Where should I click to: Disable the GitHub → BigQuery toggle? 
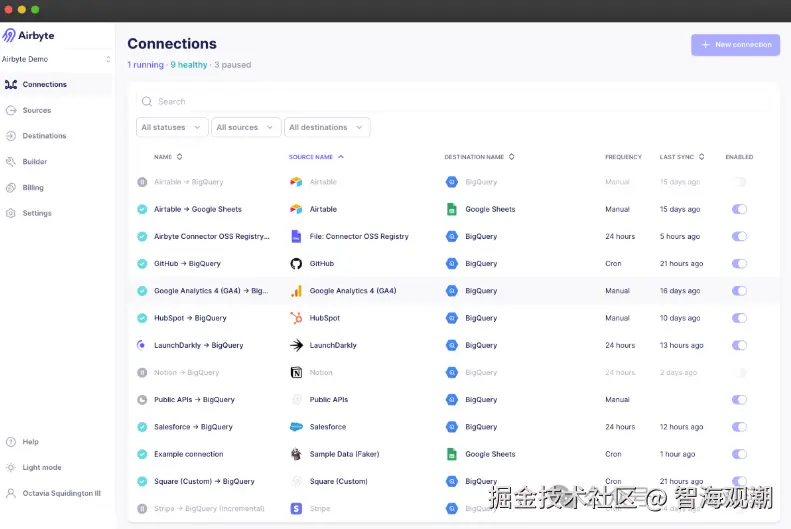739,263
